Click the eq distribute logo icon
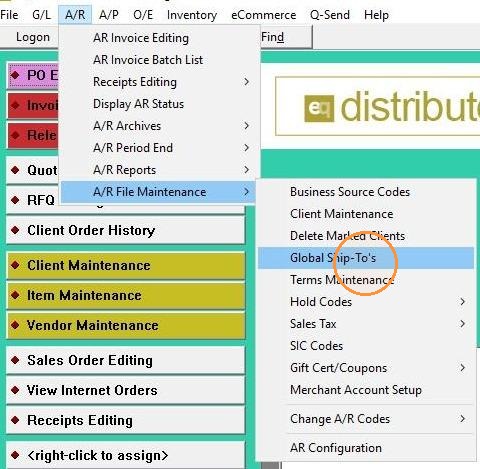This screenshot has width=480, height=469. click(x=319, y=108)
